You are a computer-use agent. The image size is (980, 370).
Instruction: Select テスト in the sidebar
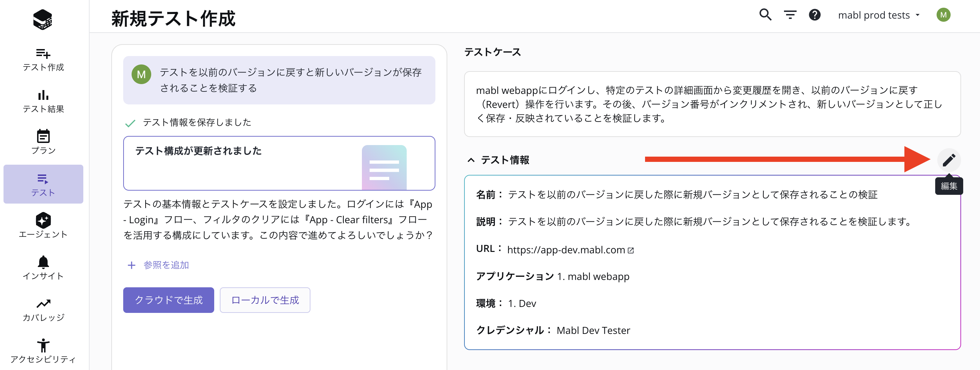click(x=43, y=184)
